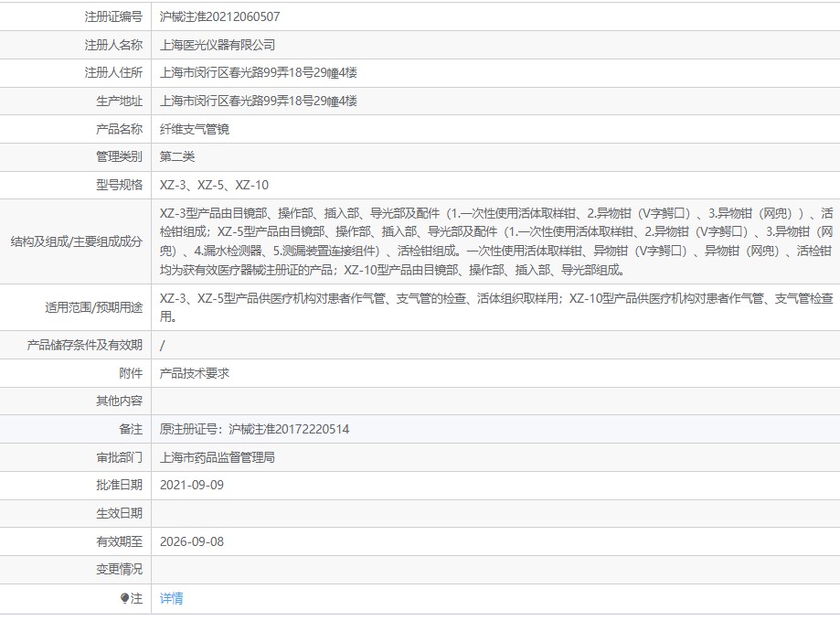The image size is (840, 621).
Task: Click the lightbulb icon beside 注
Action: point(125,598)
